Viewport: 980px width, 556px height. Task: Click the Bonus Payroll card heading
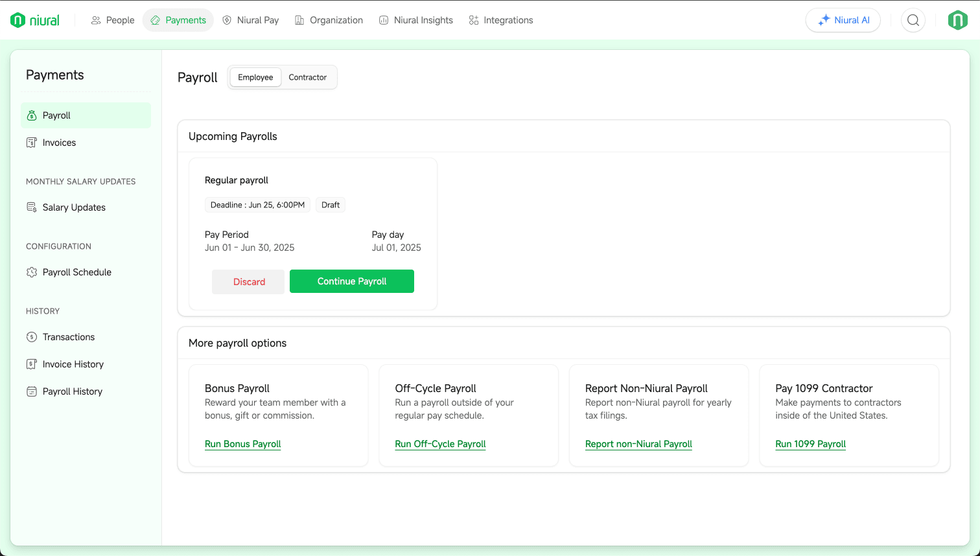[x=237, y=388]
